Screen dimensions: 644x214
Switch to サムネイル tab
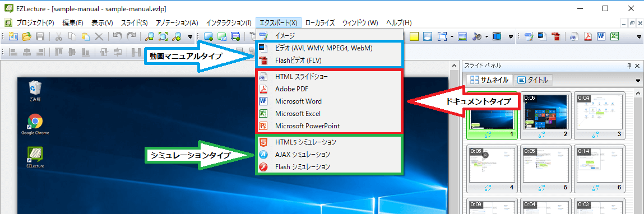(489, 80)
